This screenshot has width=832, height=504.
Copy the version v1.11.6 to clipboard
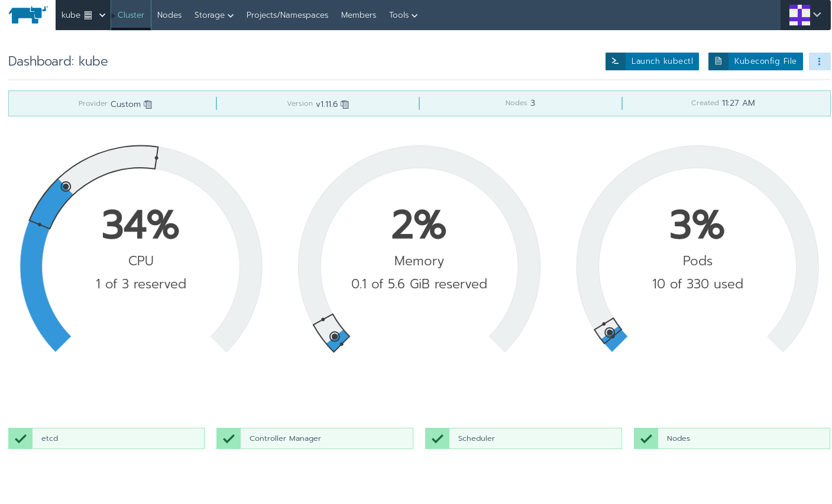(x=345, y=105)
